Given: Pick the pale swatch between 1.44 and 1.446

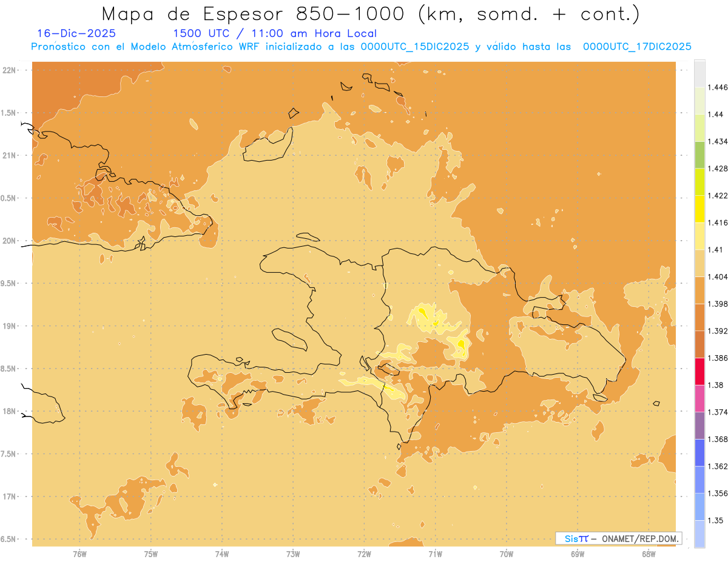Looking at the screenshot, I should coord(699,101).
